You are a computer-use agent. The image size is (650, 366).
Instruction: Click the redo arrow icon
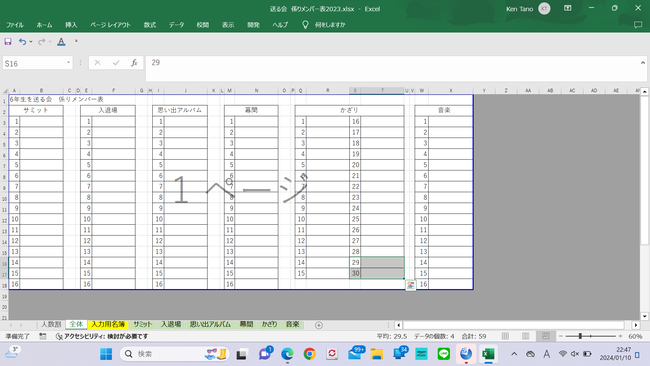(x=41, y=41)
